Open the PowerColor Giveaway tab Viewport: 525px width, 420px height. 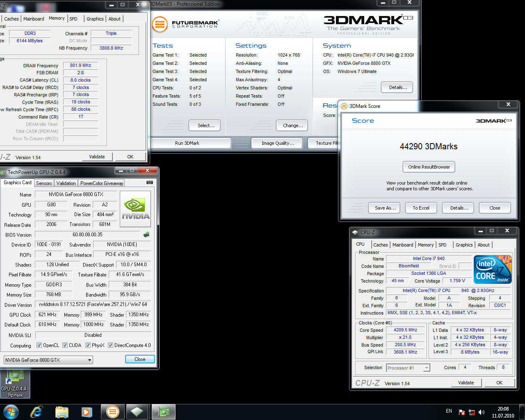(x=102, y=183)
